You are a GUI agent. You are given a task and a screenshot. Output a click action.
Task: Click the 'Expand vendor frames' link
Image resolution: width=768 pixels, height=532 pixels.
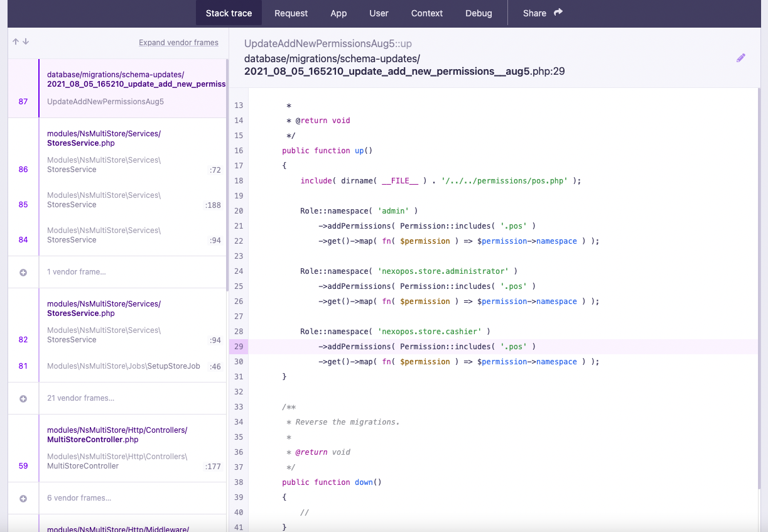[x=178, y=42]
